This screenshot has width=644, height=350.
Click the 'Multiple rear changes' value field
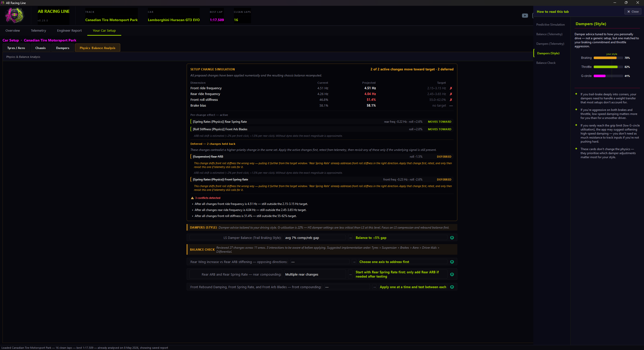(315, 274)
